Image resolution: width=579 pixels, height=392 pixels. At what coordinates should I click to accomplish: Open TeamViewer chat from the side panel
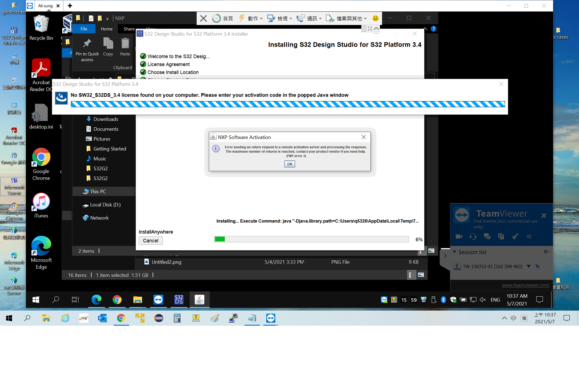pyautogui.click(x=487, y=236)
